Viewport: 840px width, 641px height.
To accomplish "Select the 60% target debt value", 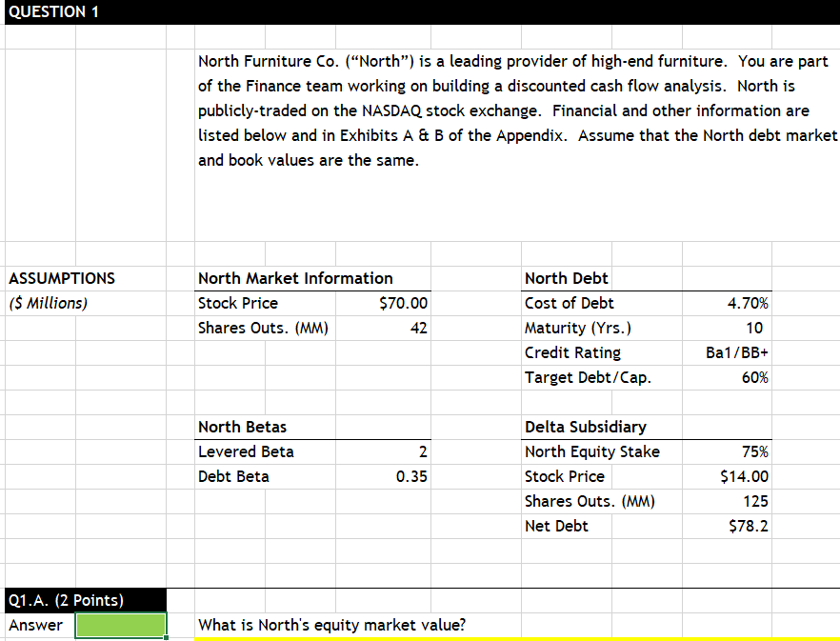I will pos(755,378).
